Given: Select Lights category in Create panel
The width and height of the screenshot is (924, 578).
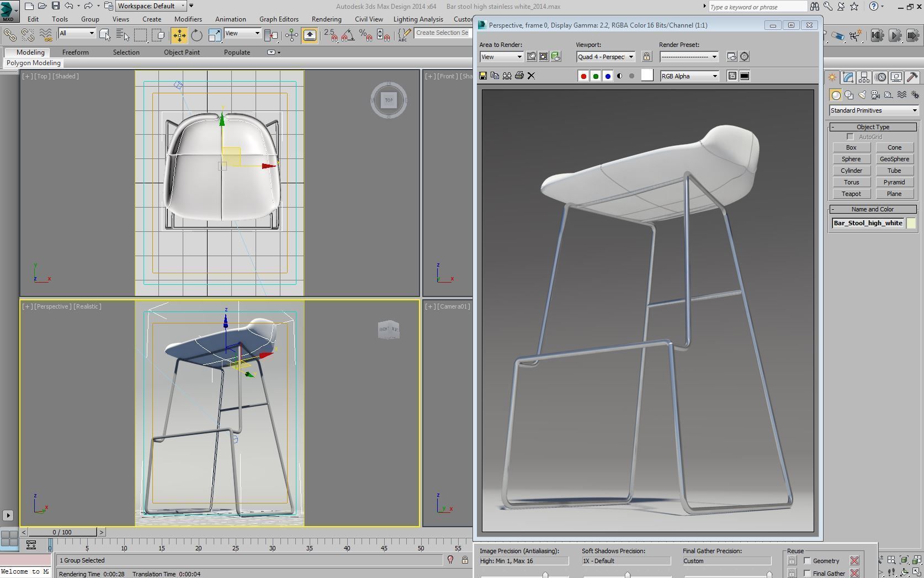Looking at the screenshot, I should tap(862, 95).
